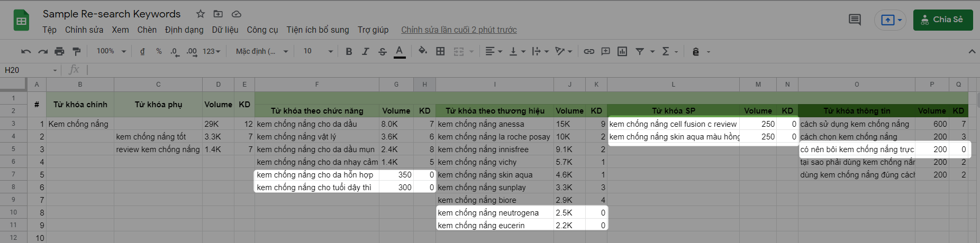
Task: Click the undo arrow icon
Action: click(26, 51)
